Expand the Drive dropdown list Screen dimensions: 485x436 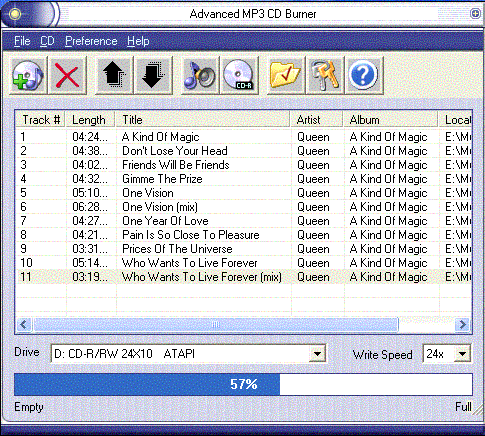(317, 354)
